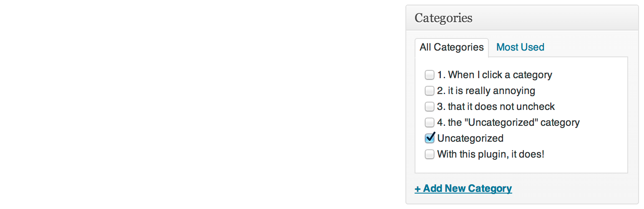The image size is (644, 209).
Task: Click the '2. it is really annoying' label text
Action: pyautogui.click(x=486, y=91)
